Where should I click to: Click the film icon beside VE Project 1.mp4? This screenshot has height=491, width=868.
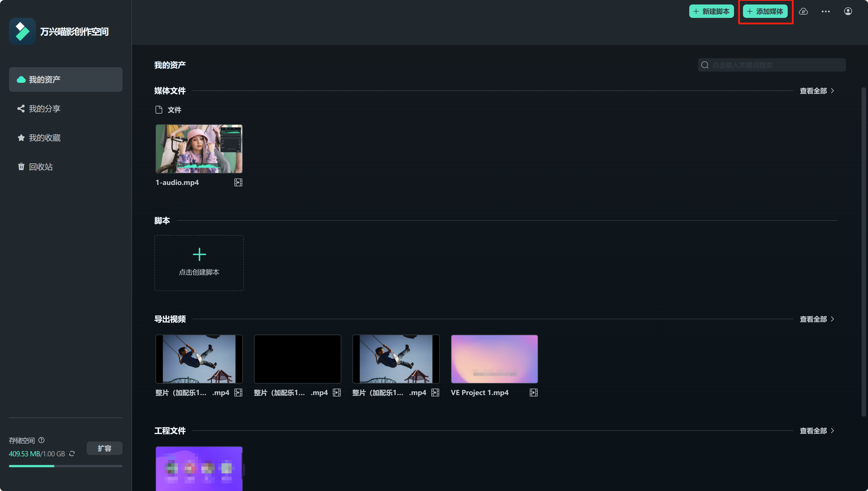tap(533, 393)
